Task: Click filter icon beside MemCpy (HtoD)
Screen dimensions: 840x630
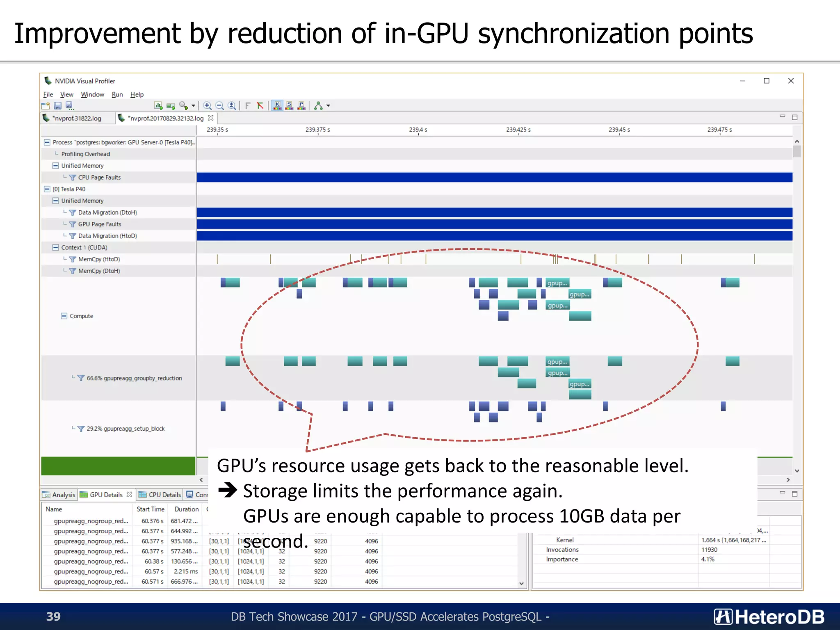Action: tap(73, 259)
